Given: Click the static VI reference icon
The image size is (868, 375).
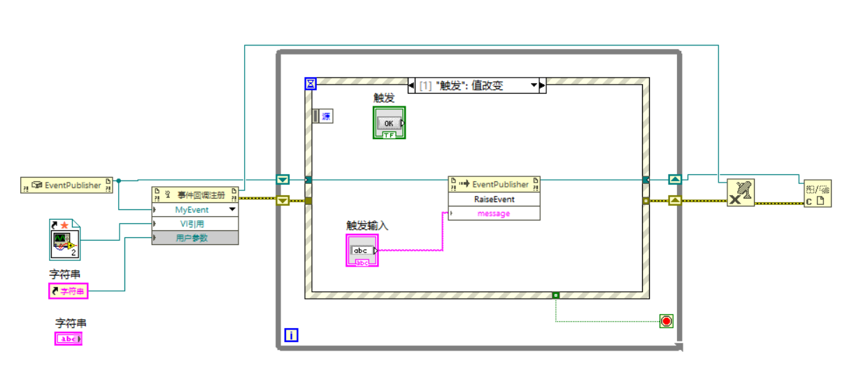Looking at the screenshot, I should click(65, 240).
